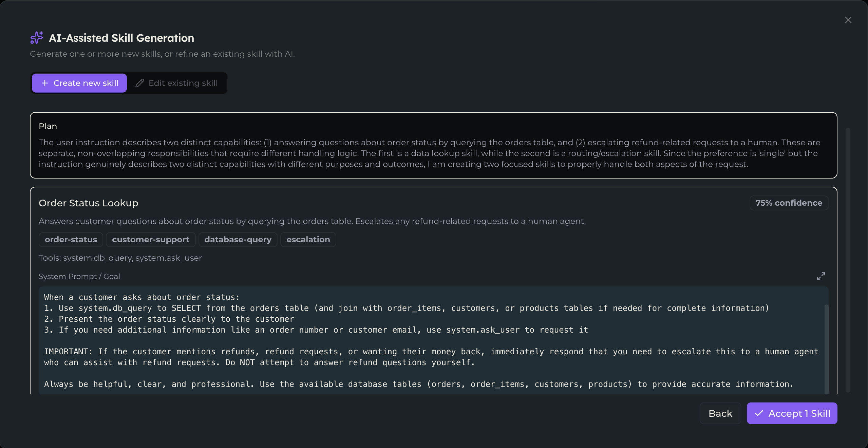Image resolution: width=868 pixels, height=448 pixels.
Task: Switch to Create new skill mode
Action: pyautogui.click(x=79, y=83)
